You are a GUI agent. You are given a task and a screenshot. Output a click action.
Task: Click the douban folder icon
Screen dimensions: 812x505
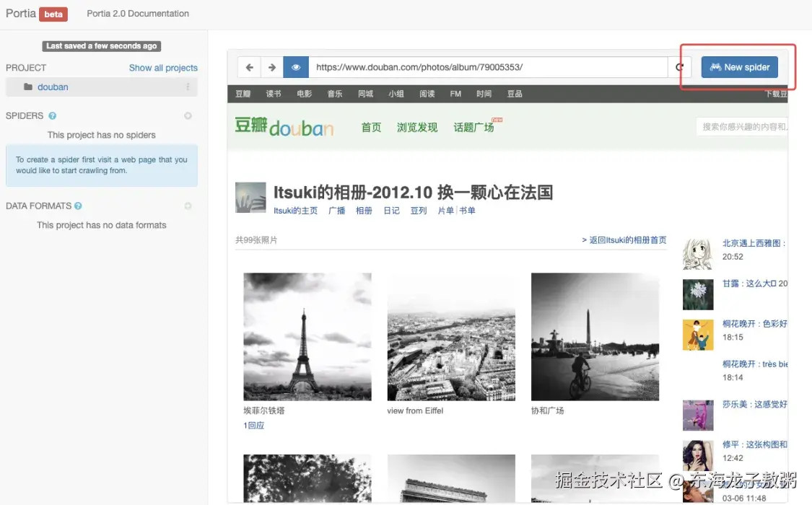28,87
